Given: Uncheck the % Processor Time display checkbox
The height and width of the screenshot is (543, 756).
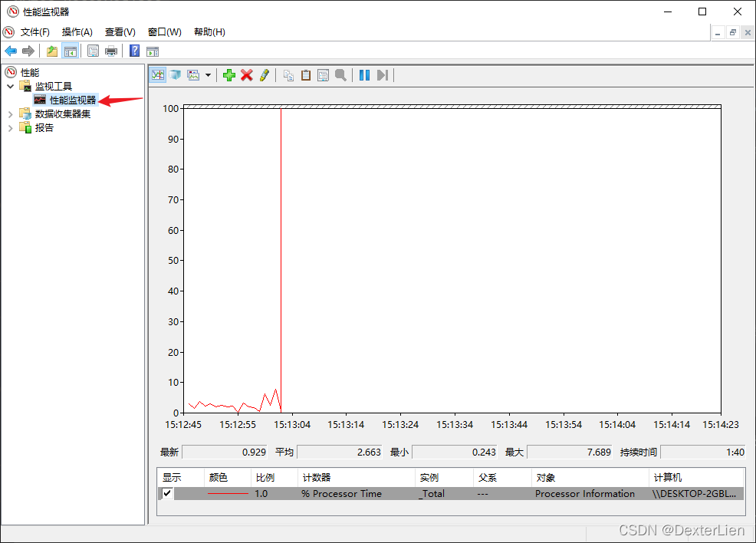Looking at the screenshot, I should click(167, 493).
